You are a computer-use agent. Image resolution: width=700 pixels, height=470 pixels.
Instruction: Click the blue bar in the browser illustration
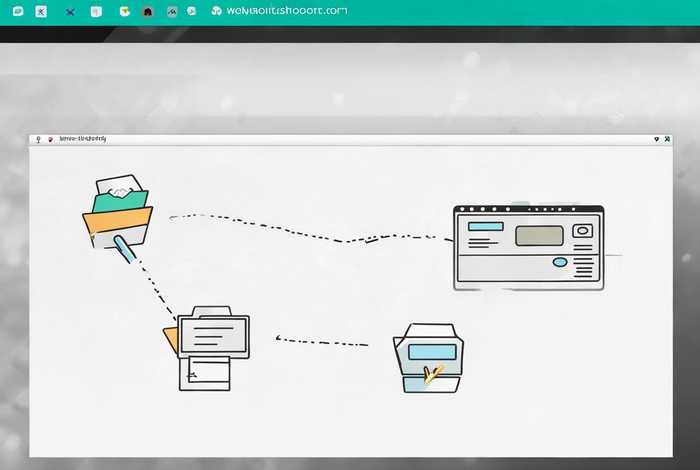click(485, 227)
